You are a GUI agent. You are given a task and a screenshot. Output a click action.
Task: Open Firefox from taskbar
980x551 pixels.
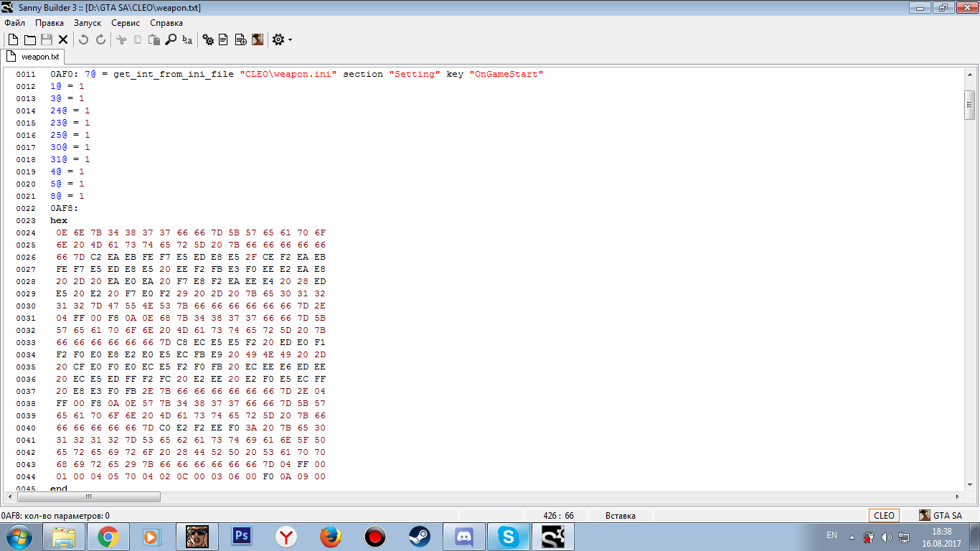pos(331,536)
